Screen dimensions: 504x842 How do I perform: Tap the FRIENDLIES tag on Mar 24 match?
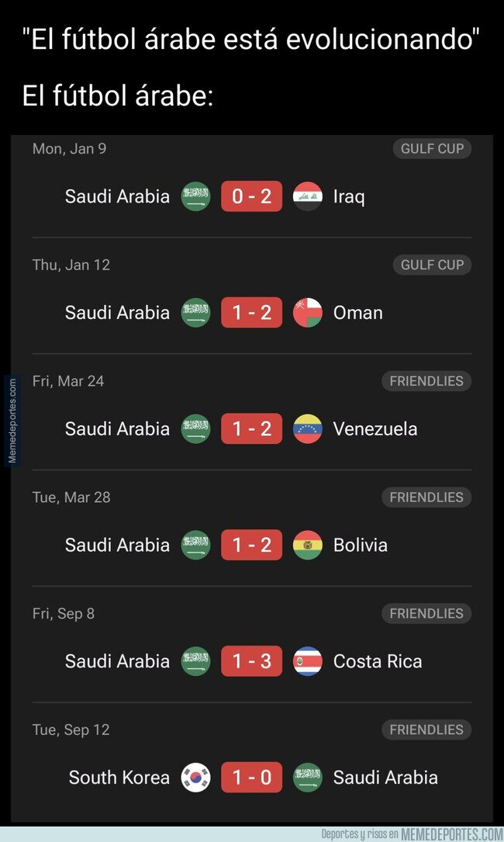click(426, 381)
